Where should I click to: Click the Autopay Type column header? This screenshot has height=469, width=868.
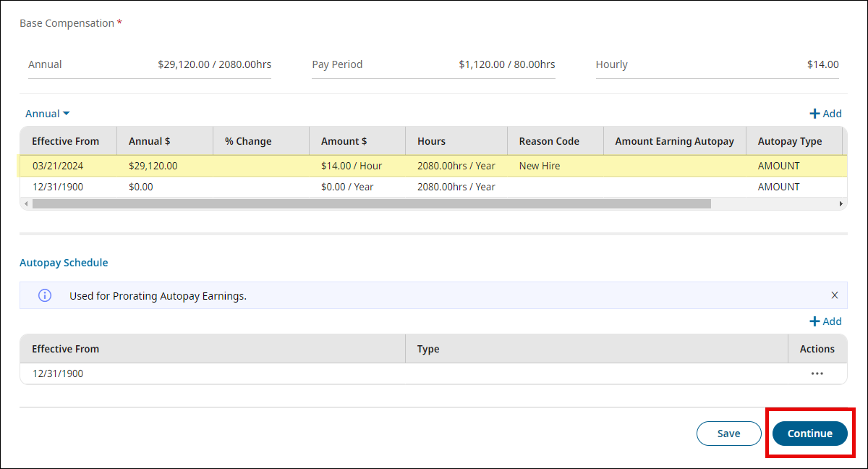[790, 141]
